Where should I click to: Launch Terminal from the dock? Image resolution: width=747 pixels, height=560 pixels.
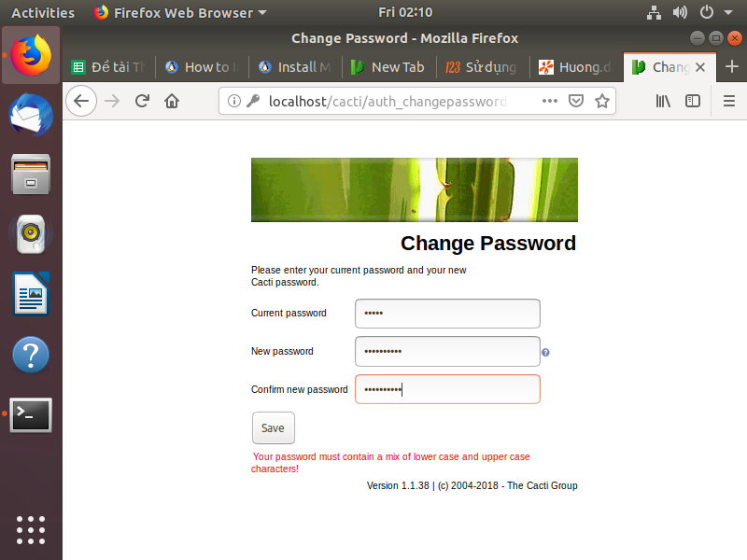[31, 415]
